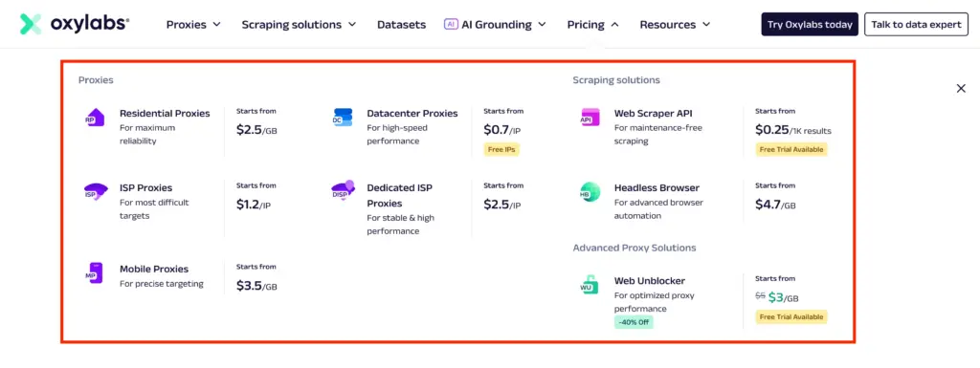This screenshot has height=368, width=980.
Task: Expand the Resources menu chevron
Action: pos(706,24)
